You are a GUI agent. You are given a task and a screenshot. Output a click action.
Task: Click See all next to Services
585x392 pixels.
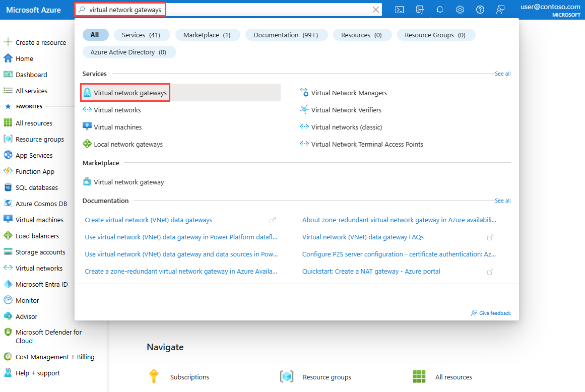click(x=502, y=74)
